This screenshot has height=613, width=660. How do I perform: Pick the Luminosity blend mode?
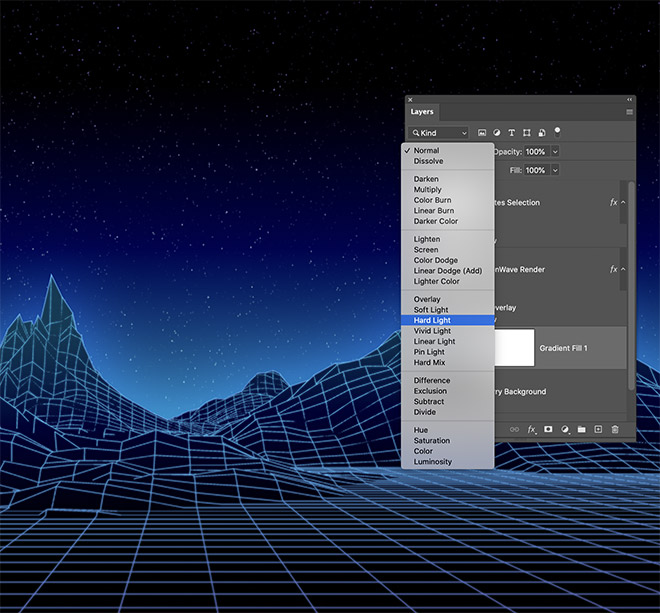(433, 462)
